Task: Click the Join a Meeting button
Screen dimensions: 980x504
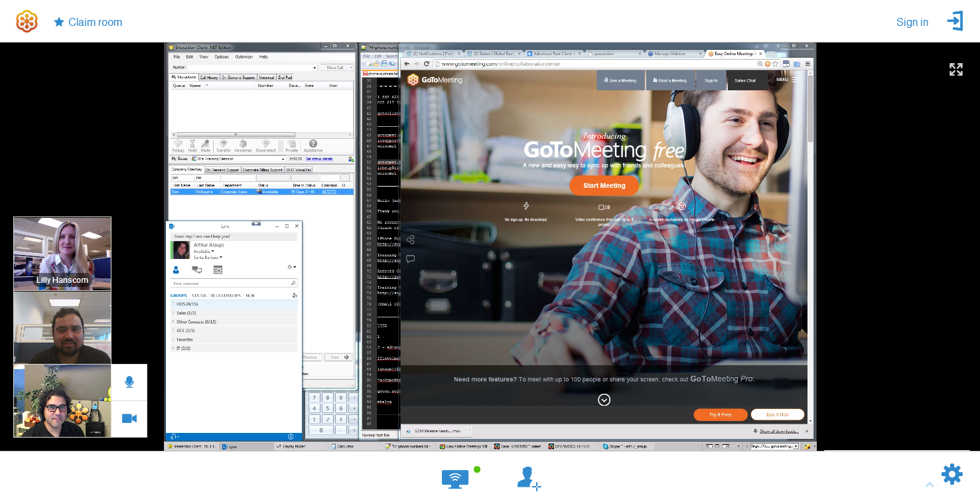Action: [620, 80]
